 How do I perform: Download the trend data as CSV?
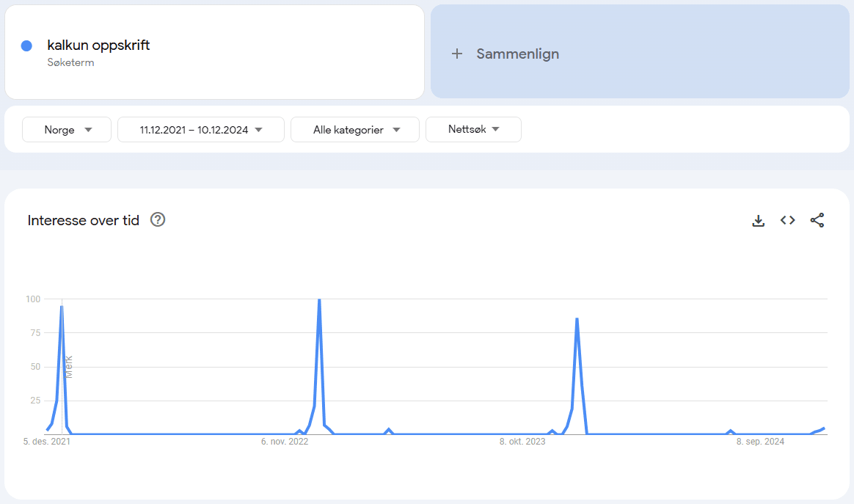click(x=758, y=220)
